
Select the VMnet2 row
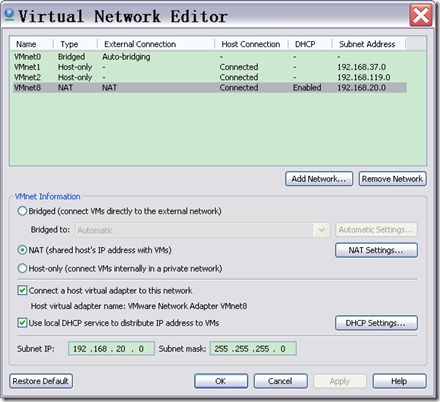click(x=209, y=77)
